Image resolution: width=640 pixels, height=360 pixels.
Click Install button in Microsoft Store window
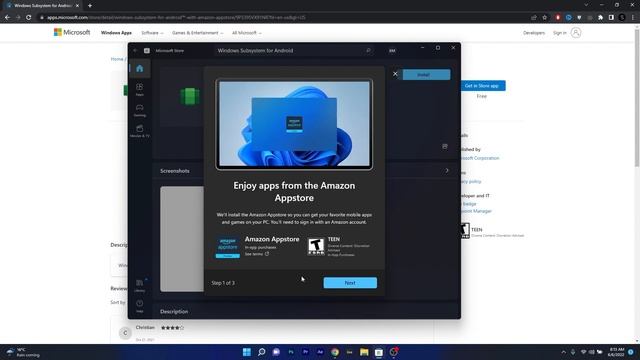pyautogui.click(x=427, y=75)
